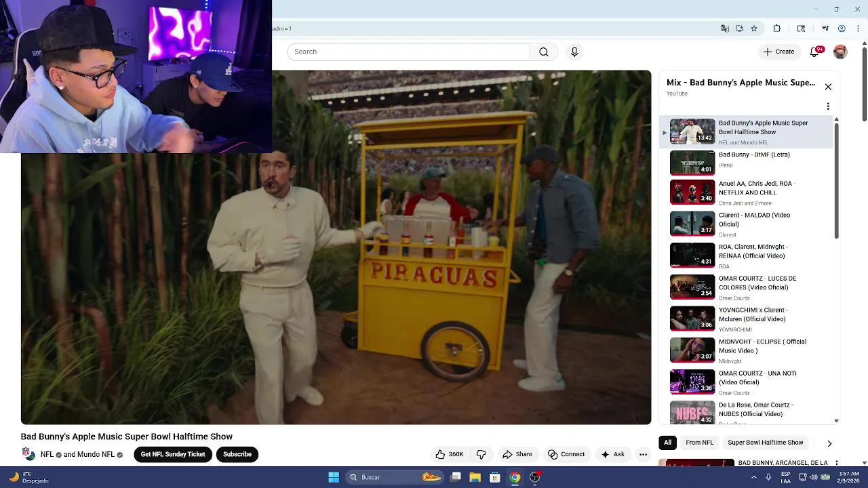Viewport: 868px width, 488px height.
Task: Click the playlist panel scrollbar
Action: pyautogui.click(x=836, y=180)
